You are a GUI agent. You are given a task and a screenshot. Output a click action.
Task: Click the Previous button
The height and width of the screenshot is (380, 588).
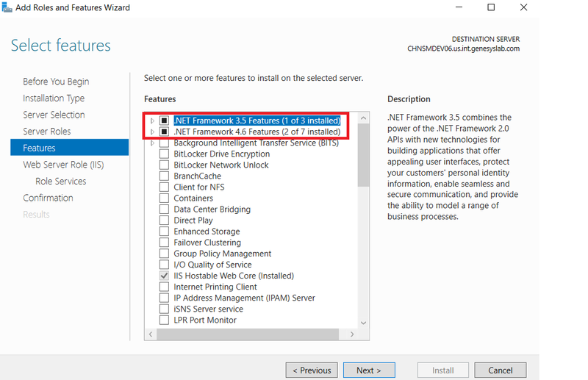click(312, 370)
